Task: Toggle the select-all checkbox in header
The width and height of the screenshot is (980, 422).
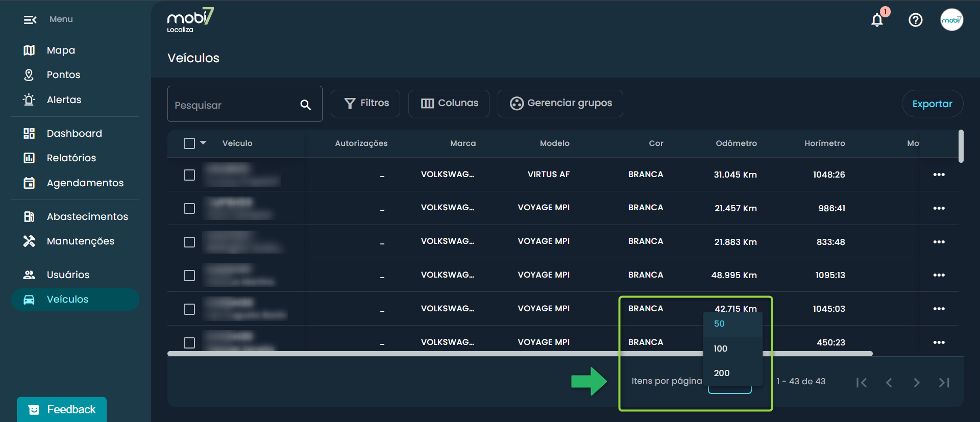Action: point(189,143)
